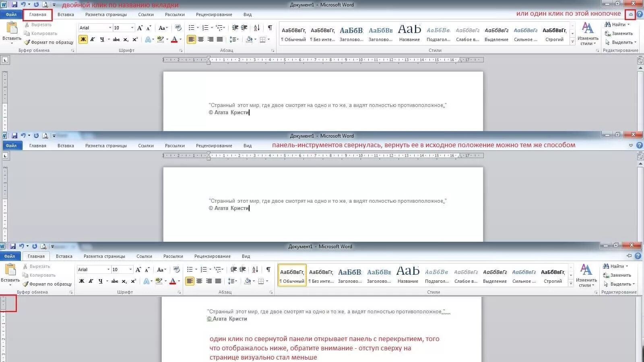Apply text highlight color in top window
The width and height of the screenshot is (644, 362).
click(x=160, y=39)
